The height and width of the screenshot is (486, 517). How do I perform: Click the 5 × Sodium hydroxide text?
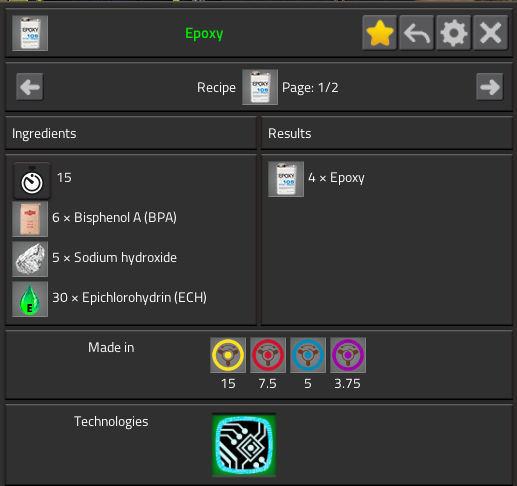tap(114, 258)
